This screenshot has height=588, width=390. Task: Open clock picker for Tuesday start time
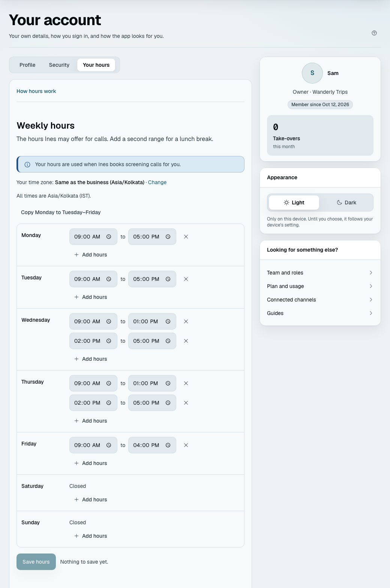pos(109,279)
